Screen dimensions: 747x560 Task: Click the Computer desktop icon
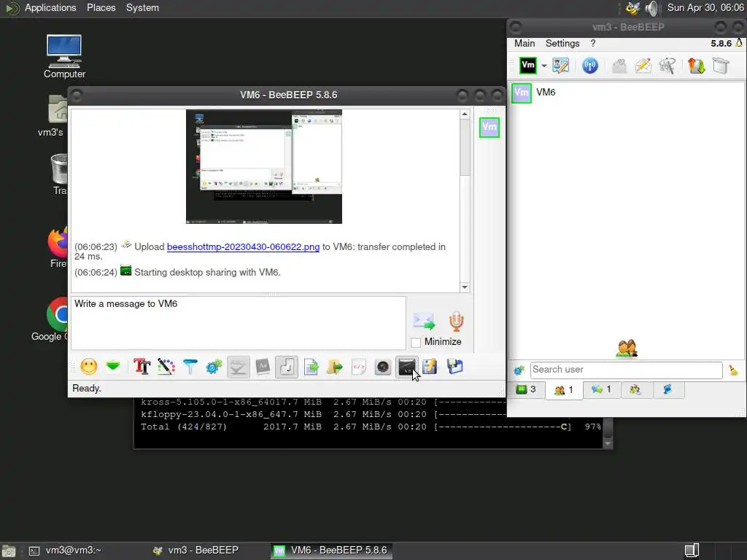(64, 57)
